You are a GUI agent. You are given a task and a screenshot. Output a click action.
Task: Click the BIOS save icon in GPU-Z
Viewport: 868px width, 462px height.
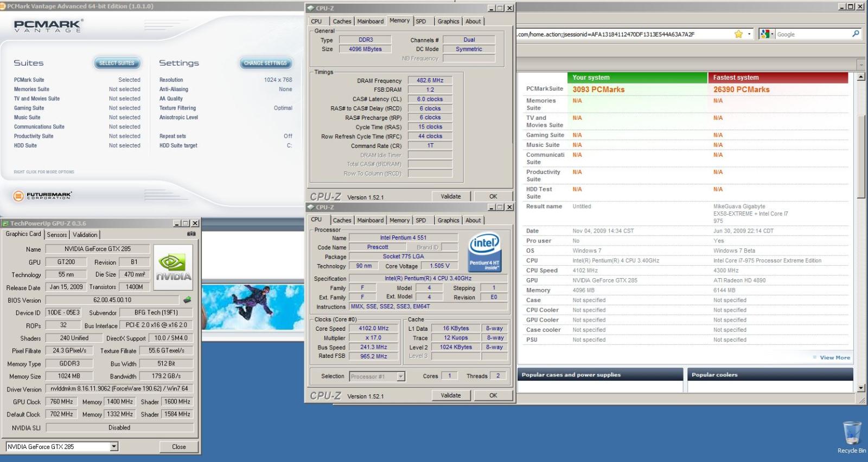187,300
